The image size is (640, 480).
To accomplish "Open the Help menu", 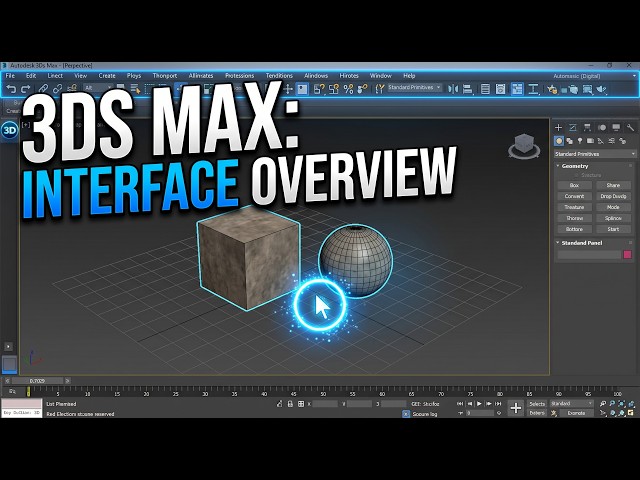I will [x=409, y=76].
